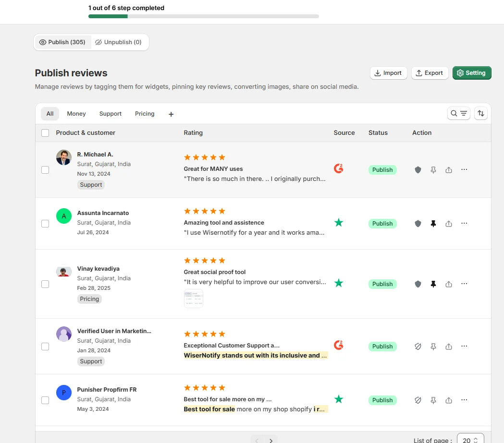Open the sort reviews icon

481,113
